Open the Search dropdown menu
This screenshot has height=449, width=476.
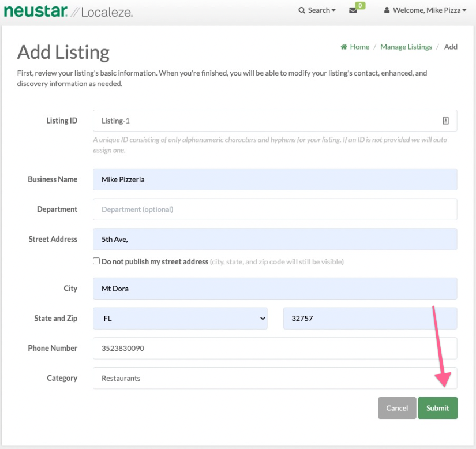pos(317,10)
